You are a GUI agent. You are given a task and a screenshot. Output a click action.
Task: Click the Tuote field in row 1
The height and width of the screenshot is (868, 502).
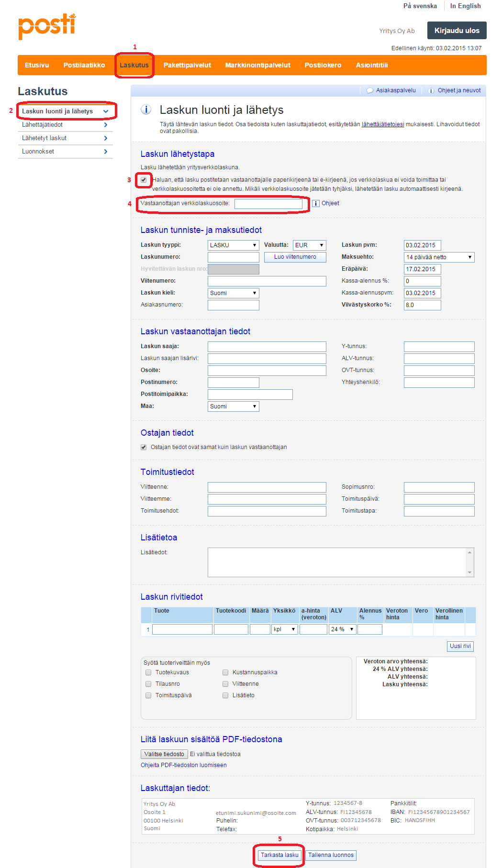pyautogui.click(x=182, y=629)
